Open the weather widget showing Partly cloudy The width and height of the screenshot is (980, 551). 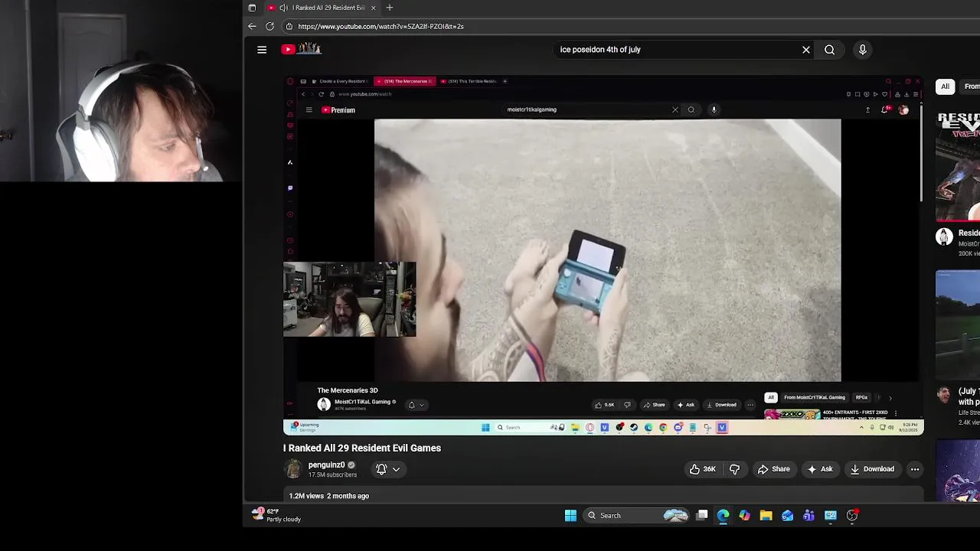pos(277,515)
